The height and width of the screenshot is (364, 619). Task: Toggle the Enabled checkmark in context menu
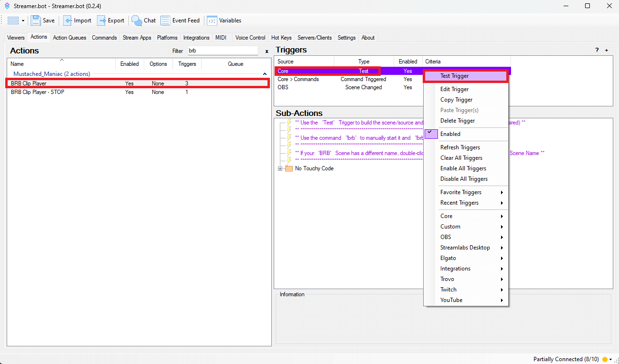tap(431, 134)
